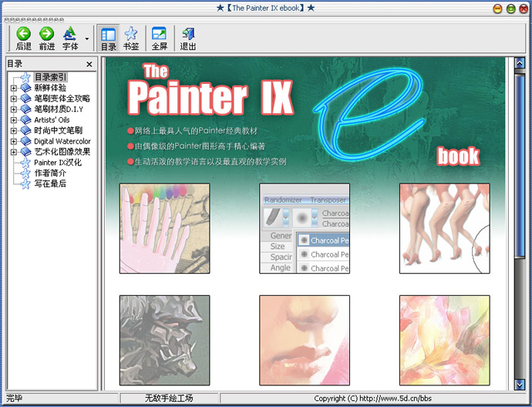532x407 pixels.
Task: Open the pink hand painting thumbnail
Action: pyautogui.click(x=164, y=228)
